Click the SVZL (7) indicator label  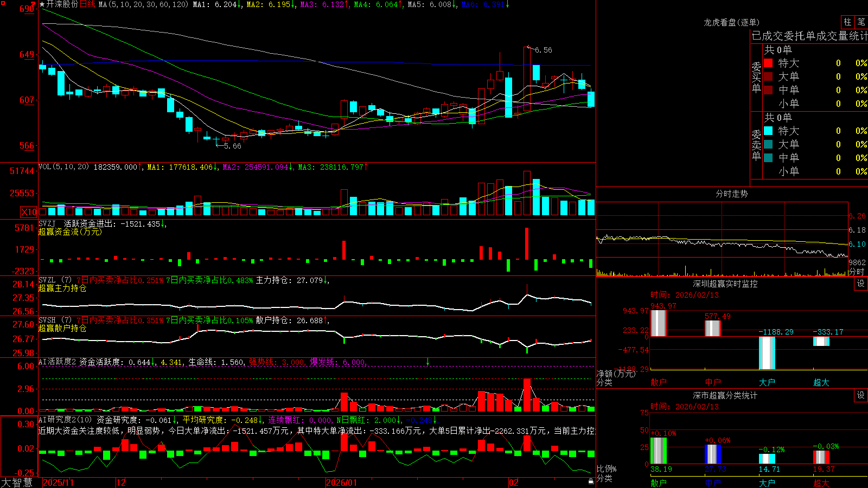(55, 280)
